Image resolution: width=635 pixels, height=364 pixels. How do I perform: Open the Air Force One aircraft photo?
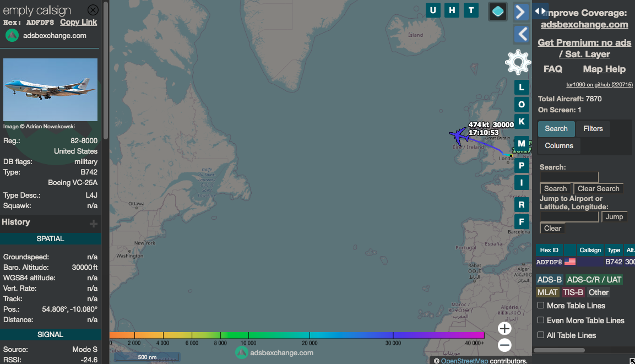50,89
